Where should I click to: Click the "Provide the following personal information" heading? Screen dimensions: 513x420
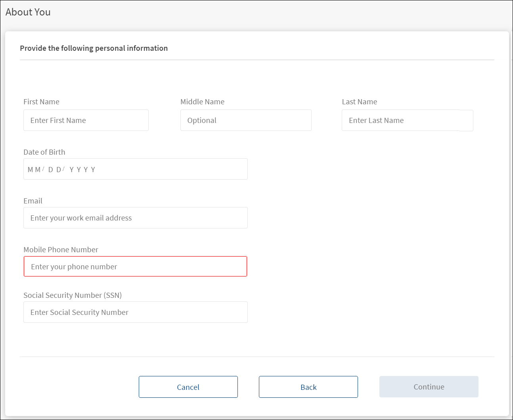tap(94, 48)
